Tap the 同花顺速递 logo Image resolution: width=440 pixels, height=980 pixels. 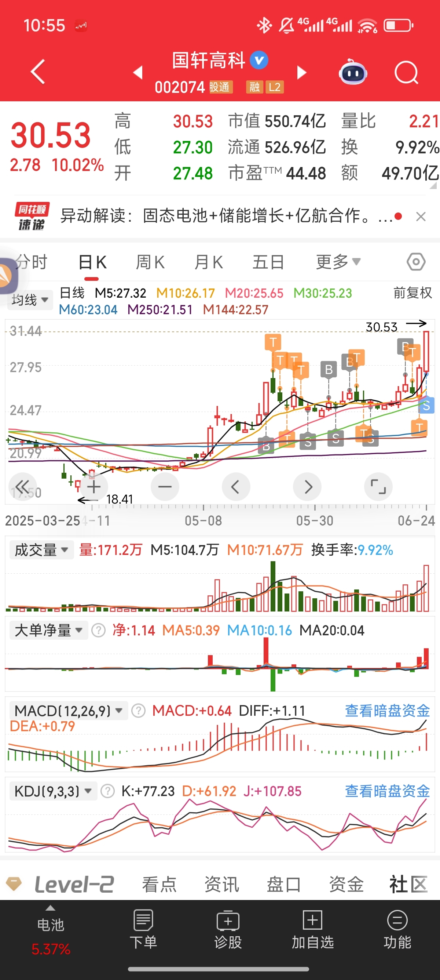pyautogui.click(x=32, y=216)
